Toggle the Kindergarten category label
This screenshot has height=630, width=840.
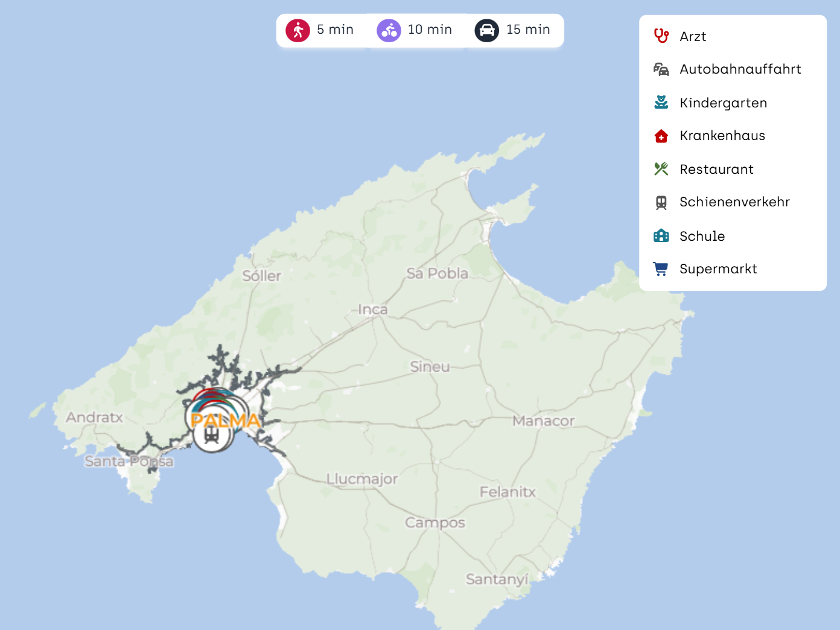[723, 103]
